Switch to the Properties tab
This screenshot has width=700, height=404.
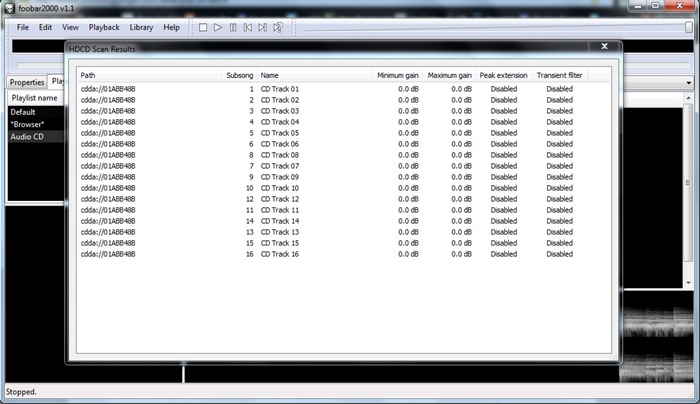(27, 82)
